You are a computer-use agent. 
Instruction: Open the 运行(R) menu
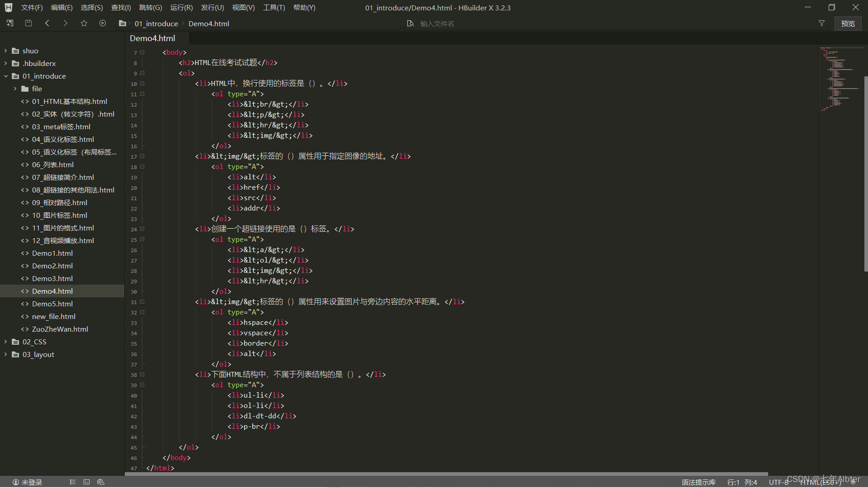tap(181, 8)
